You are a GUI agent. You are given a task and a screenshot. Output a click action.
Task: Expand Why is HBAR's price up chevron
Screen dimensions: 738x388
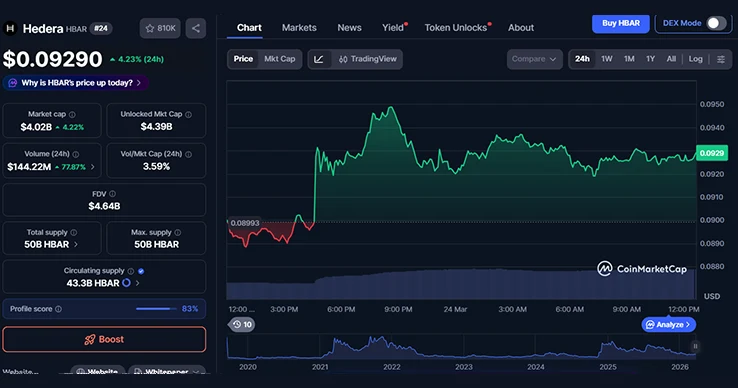138,83
